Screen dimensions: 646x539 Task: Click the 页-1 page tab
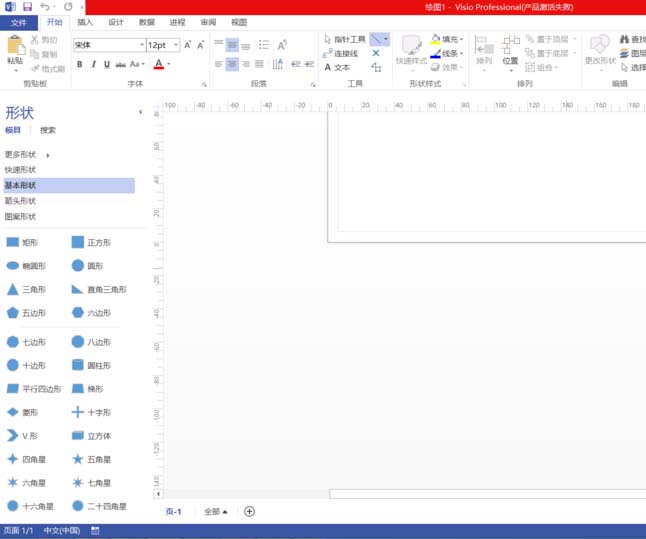pyautogui.click(x=173, y=511)
